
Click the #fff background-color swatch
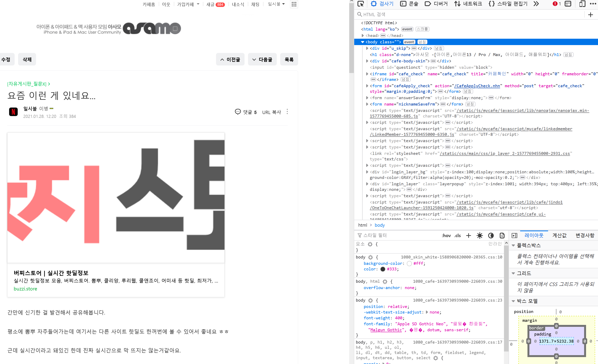point(409,263)
